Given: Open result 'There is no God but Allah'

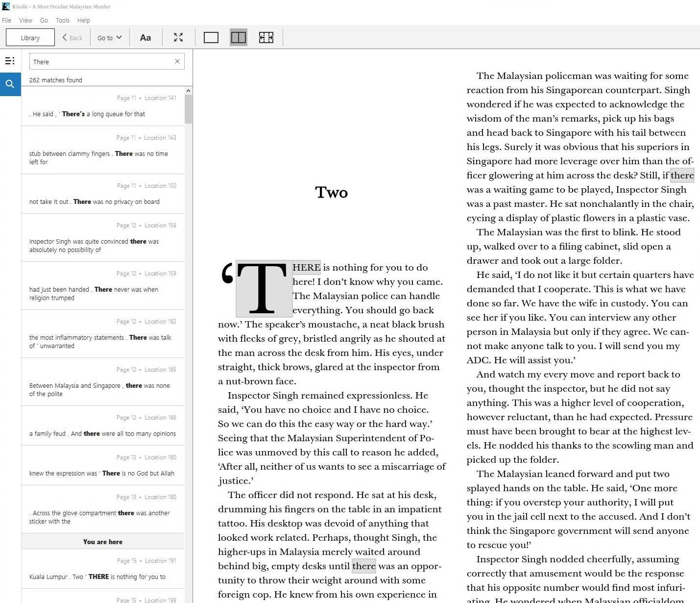Looking at the screenshot, I should (103, 465).
